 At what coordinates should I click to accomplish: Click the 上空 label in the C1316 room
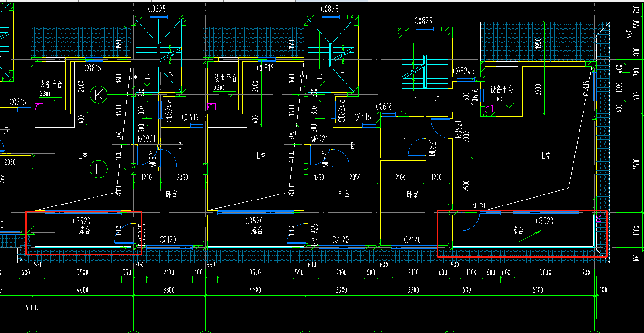(545, 156)
